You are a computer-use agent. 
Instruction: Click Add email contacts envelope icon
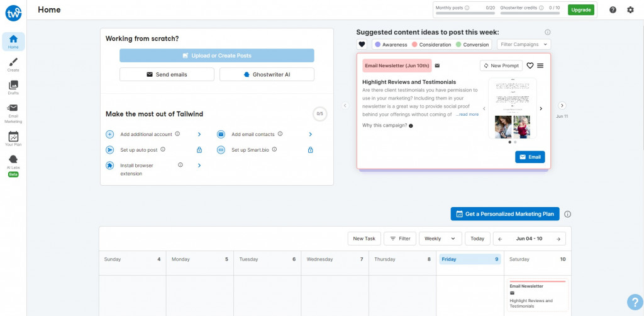[221, 134]
